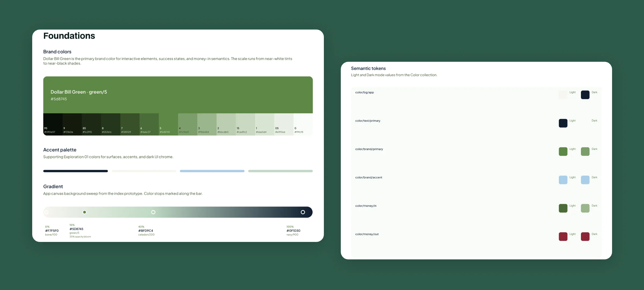Select the Brand colors heading
The width and height of the screenshot is (644, 290).
pos(57,52)
